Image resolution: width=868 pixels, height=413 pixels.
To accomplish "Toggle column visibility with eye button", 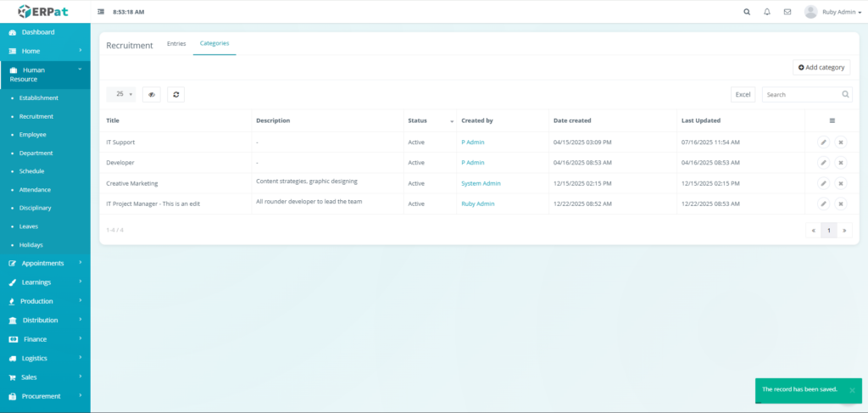I will point(152,94).
